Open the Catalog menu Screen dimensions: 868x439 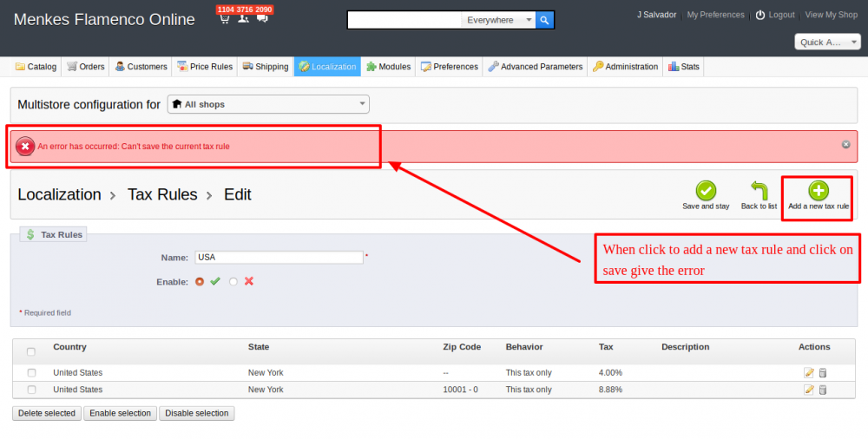point(36,67)
